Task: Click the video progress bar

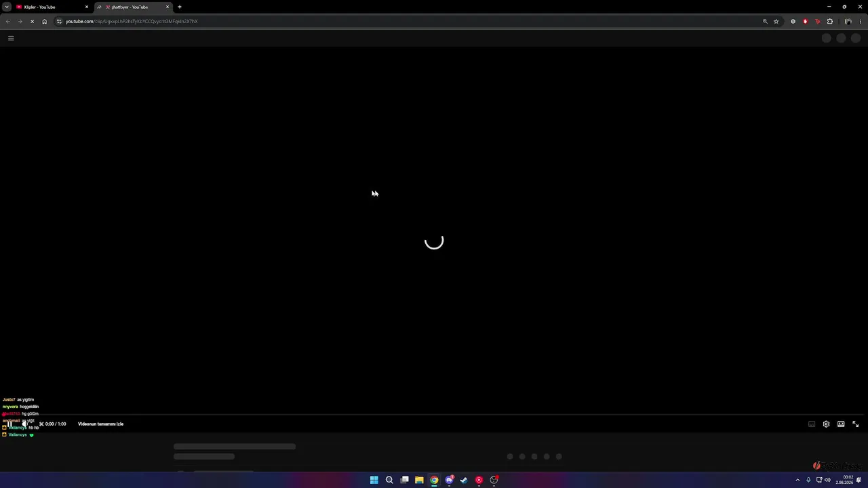Action: coord(434,415)
